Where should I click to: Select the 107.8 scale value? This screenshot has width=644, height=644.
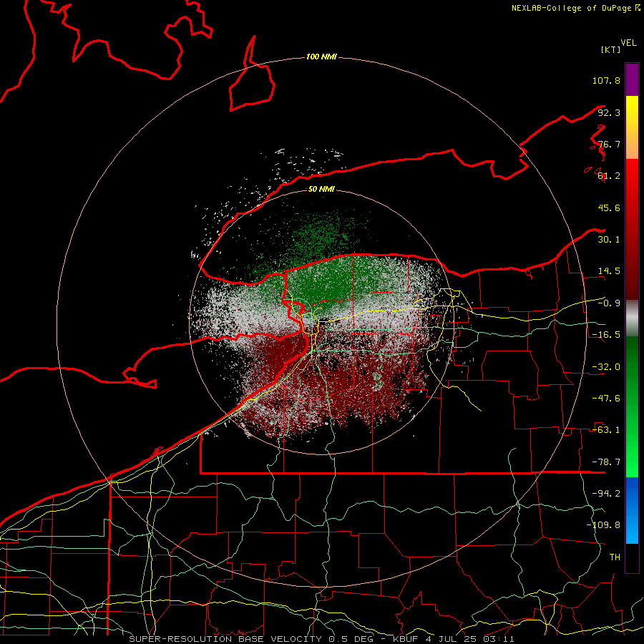pos(606,80)
